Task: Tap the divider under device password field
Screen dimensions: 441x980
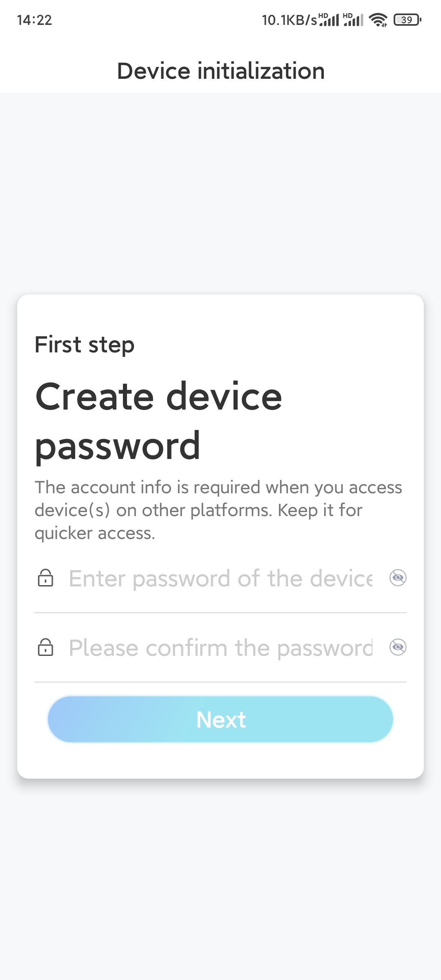Action: point(220,612)
